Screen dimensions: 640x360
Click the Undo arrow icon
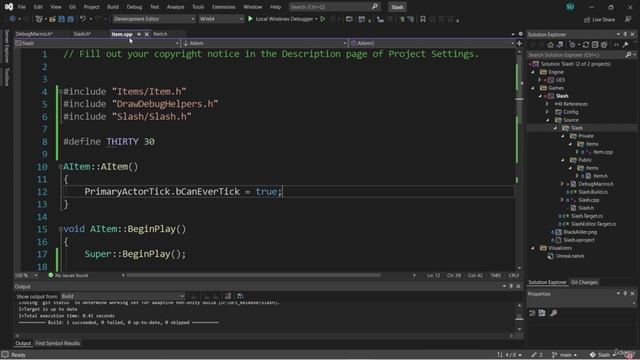[83, 19]
